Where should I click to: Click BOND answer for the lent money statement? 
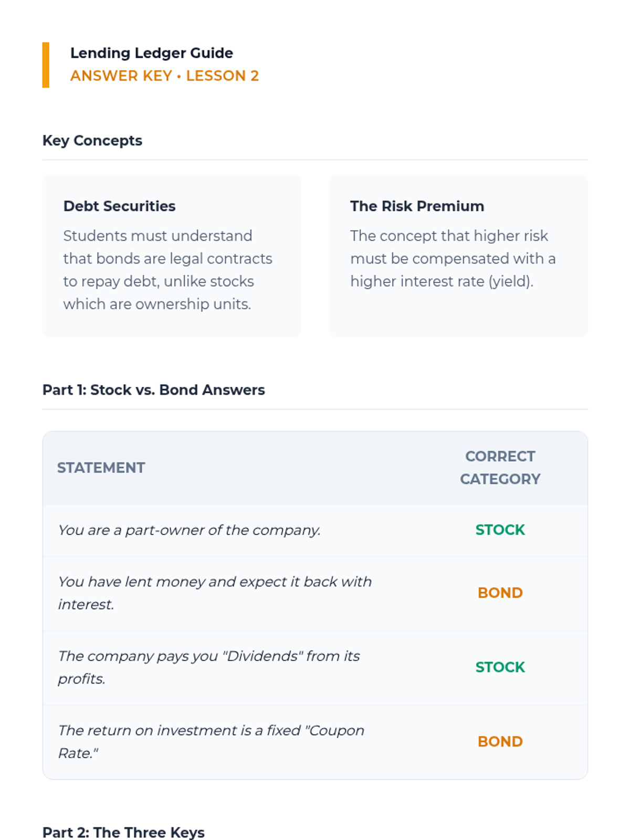click(x=500, y=593)
